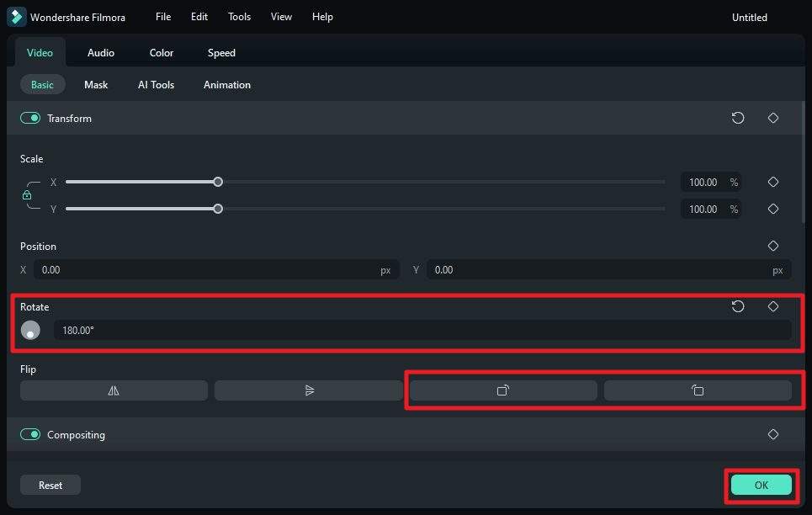Open the Tools menu
The width and height of the screenshot is (812, 515).
tap(239, 17)
